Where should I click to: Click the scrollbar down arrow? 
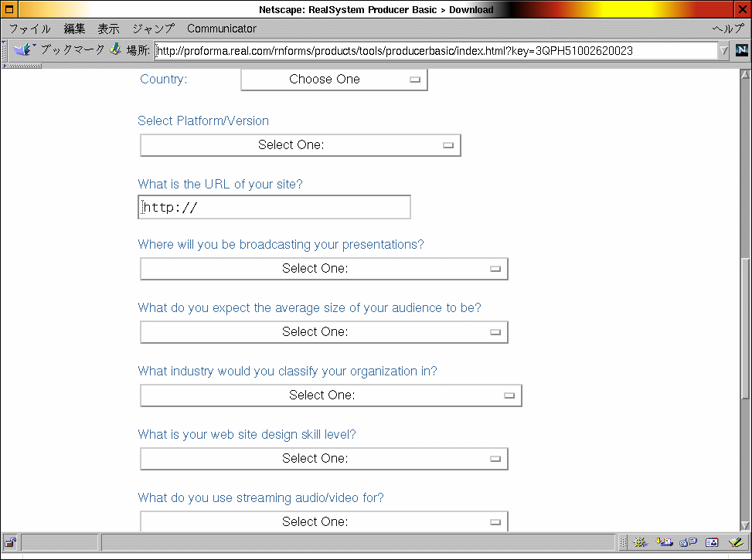click(x=745, y=525)
